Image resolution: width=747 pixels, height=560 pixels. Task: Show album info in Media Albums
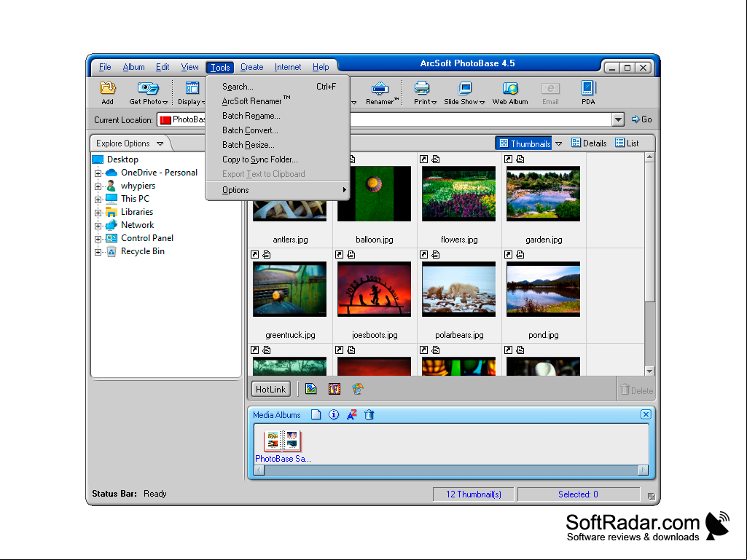(334, 415)
